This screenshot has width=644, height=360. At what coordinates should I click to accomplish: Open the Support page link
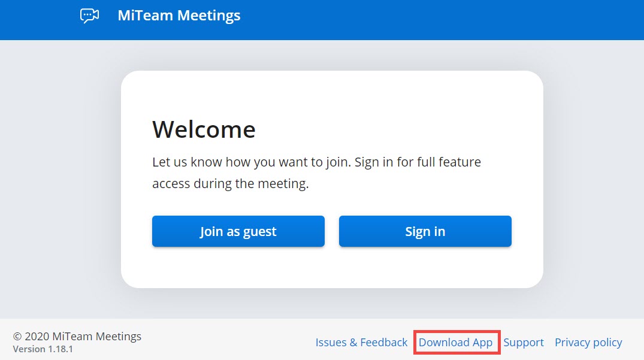click(x=524, y=343)
